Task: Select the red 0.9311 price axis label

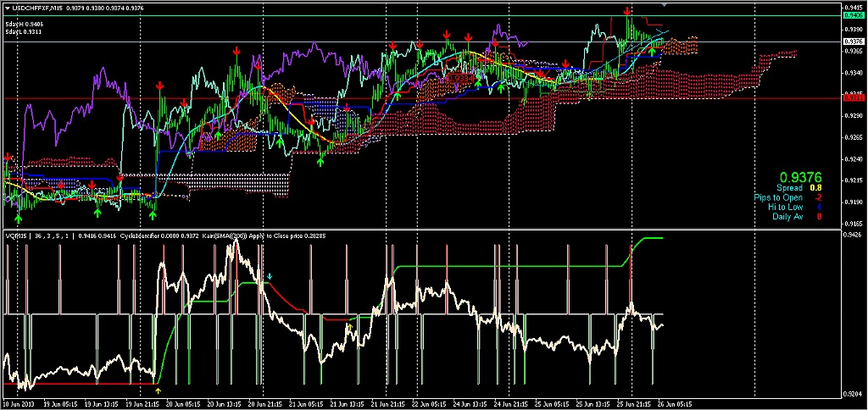Action: (x=854, y=98)
